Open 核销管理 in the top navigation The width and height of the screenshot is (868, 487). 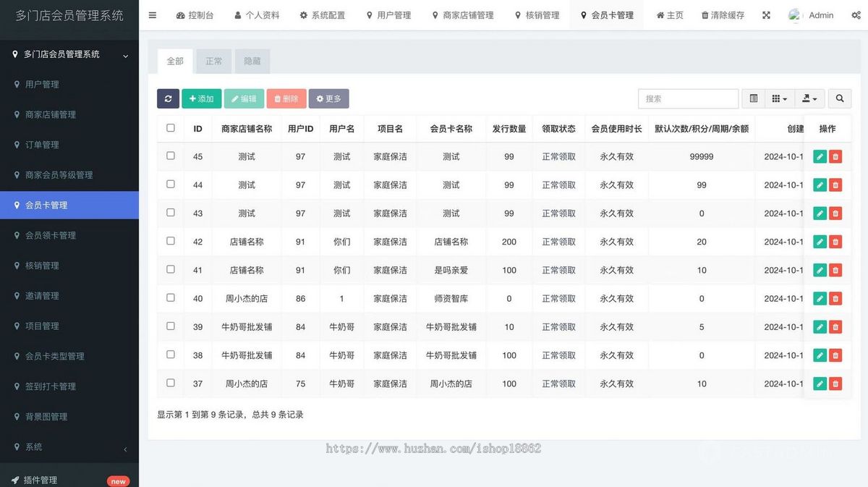(x=537, y=14)
